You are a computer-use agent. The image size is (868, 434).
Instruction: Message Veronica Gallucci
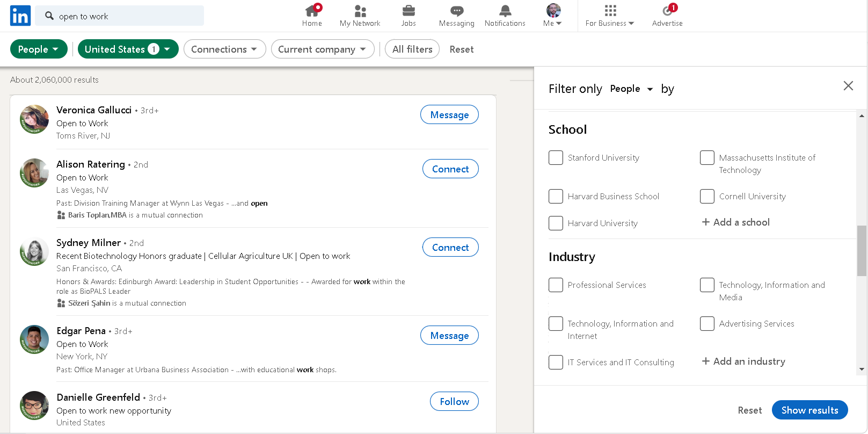tap(450, 115)
